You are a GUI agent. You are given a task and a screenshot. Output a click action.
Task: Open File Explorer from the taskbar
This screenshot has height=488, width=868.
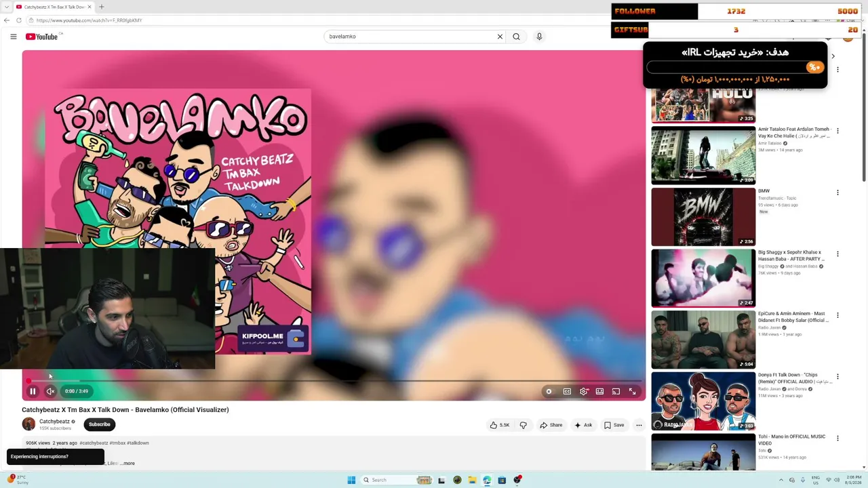click(472, 480)
